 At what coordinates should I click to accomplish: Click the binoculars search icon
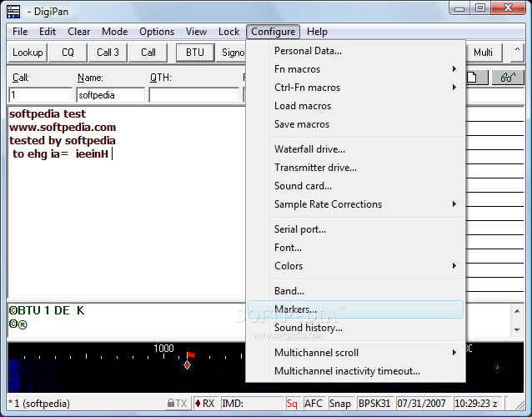(x=506, y=78)
